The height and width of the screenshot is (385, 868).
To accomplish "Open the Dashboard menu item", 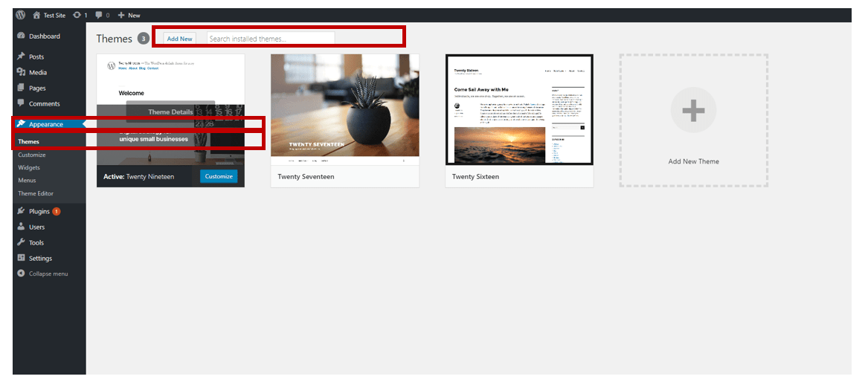I will coord(44,36).
